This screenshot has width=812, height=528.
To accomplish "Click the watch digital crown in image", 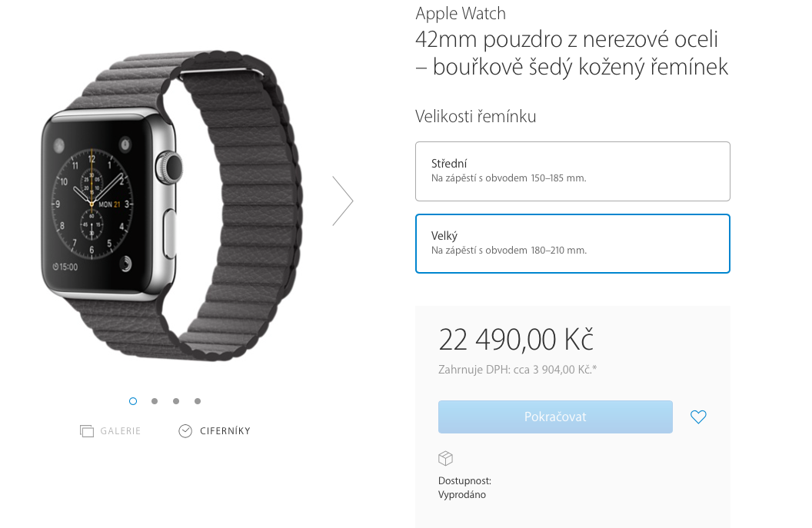I will point(170,168).
